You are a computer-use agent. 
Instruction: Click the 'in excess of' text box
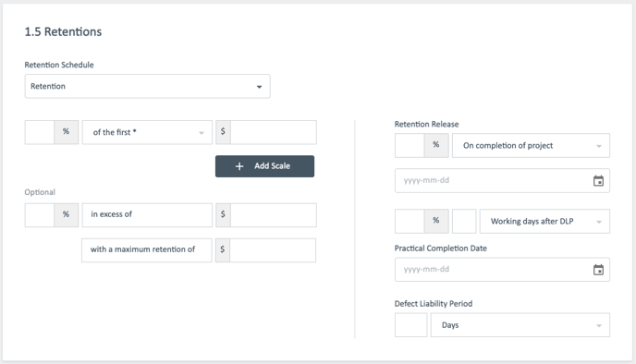point(147,215)
